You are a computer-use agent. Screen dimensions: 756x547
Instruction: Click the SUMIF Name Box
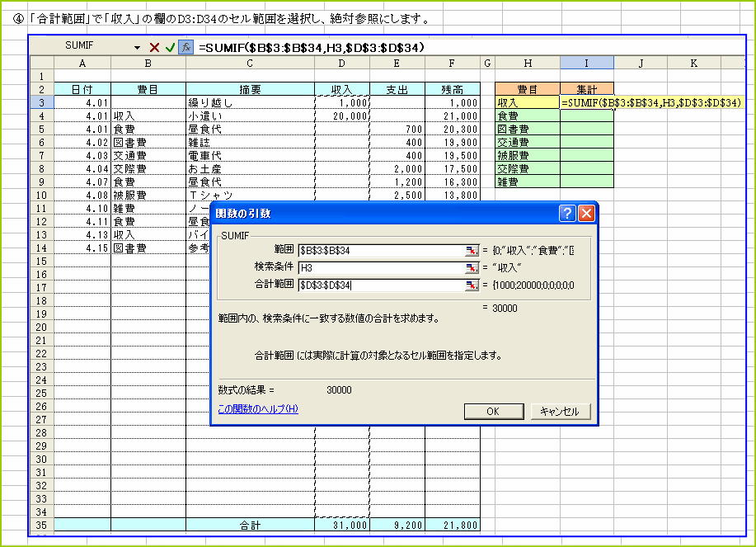point(79,46)
